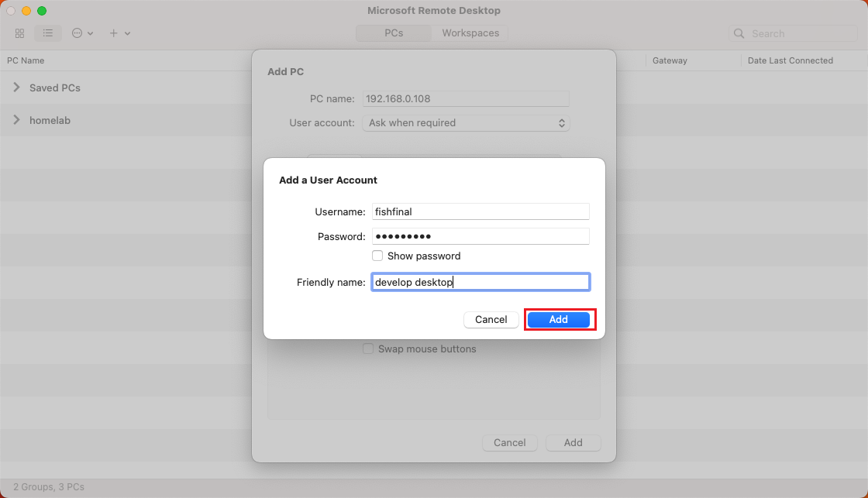Open the User account dropdown

click(x=466, y=123)
